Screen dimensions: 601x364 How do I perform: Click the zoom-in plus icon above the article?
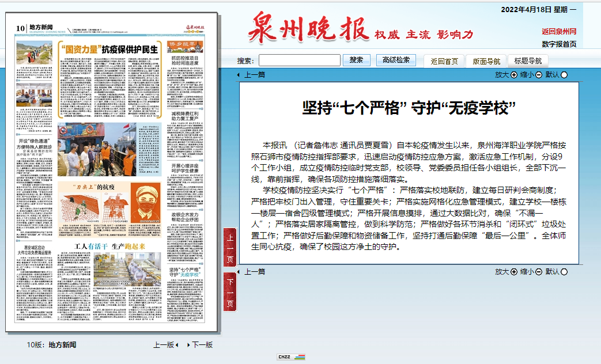click(514, 75)
